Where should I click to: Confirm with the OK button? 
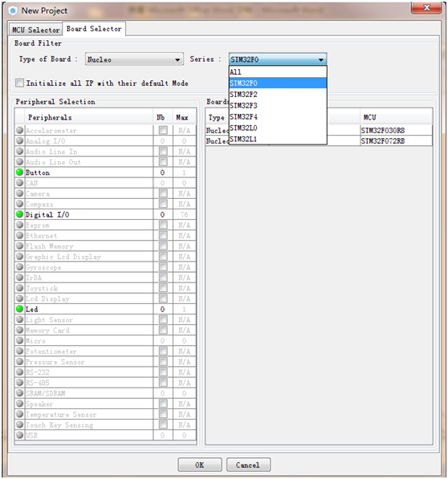(200, 465)
